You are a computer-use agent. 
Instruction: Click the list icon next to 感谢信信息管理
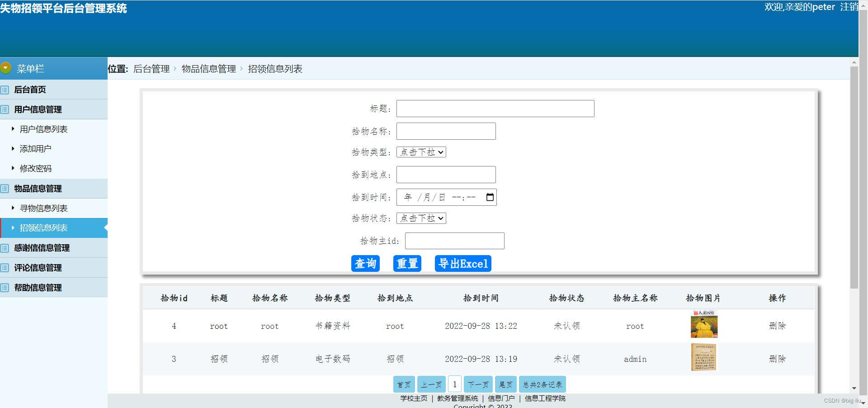[5, 248]
